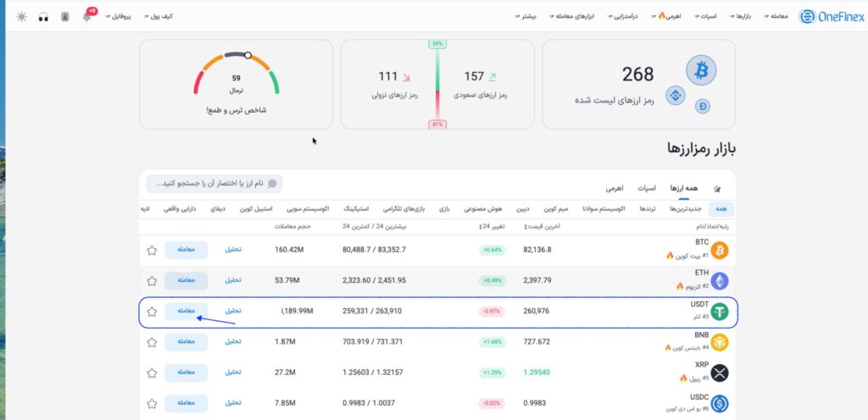Open the favorites star tab
Viewport: 868px width, 420px height.
(x=717, y=189)
